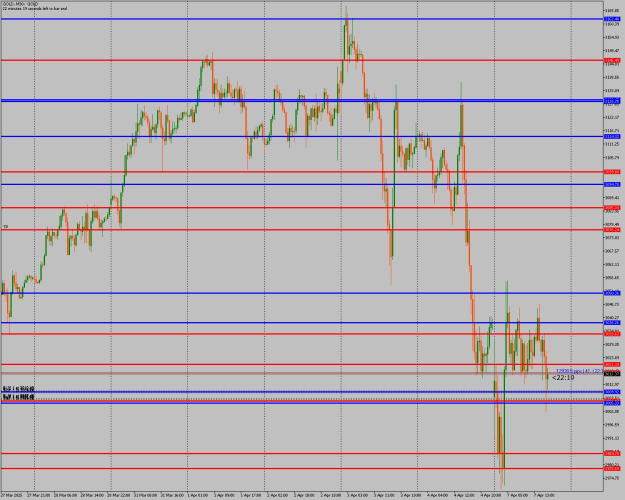625x500 pixels.
Task: Click the 3111.25 price scale value
Action: pyautogui.click(x=612, y=144)
